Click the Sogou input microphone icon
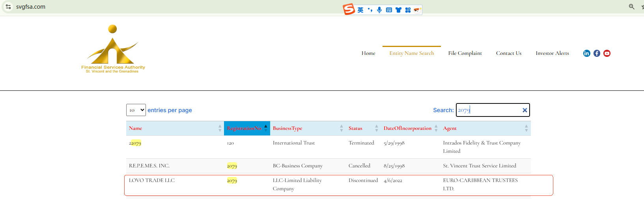Viewport: 644px width, 199px height. click(379, 10)
